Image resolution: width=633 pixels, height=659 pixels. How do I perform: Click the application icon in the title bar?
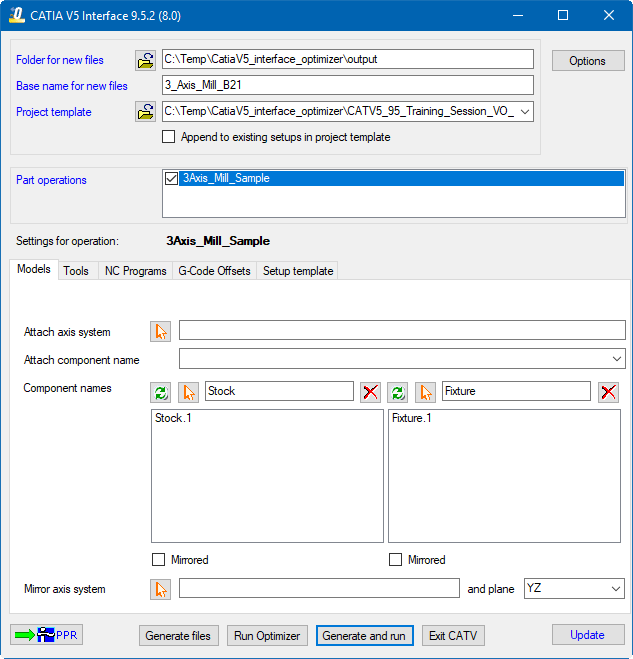(17, 16)
